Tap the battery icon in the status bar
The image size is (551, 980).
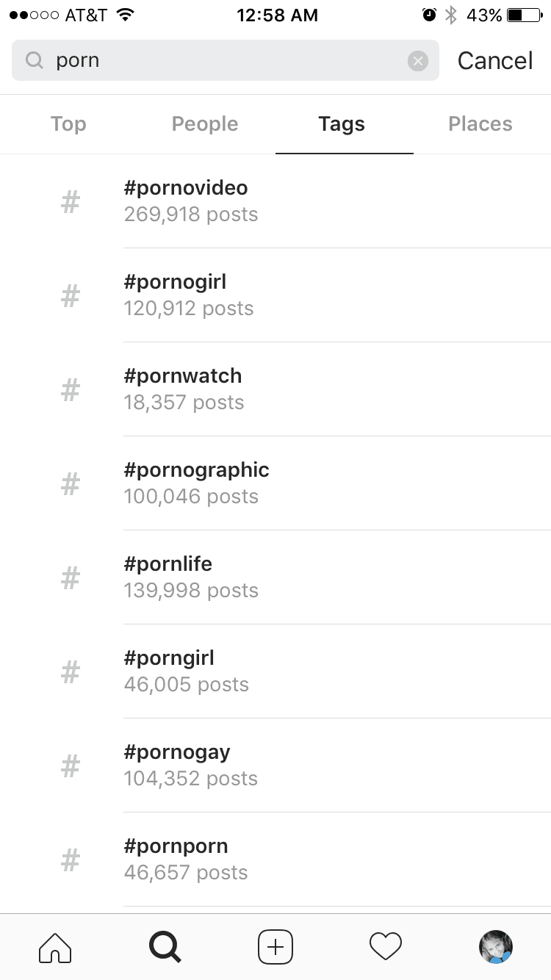[x=524, y=15]
